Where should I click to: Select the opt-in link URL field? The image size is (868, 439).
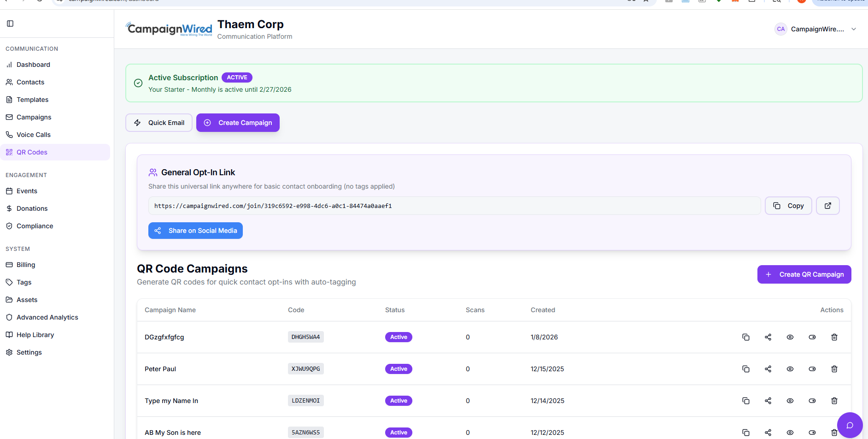click(x=454, y=206)
